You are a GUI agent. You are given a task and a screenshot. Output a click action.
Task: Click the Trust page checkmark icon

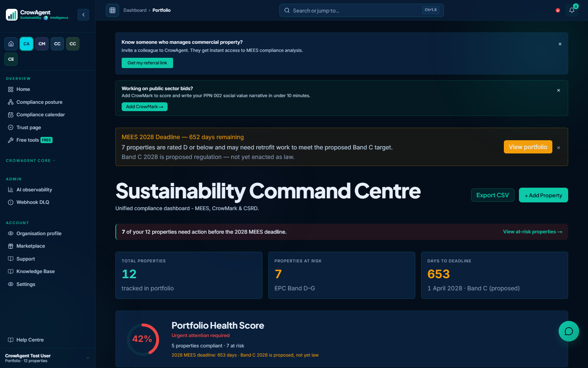pyautogui.click(x=11, y=127)
